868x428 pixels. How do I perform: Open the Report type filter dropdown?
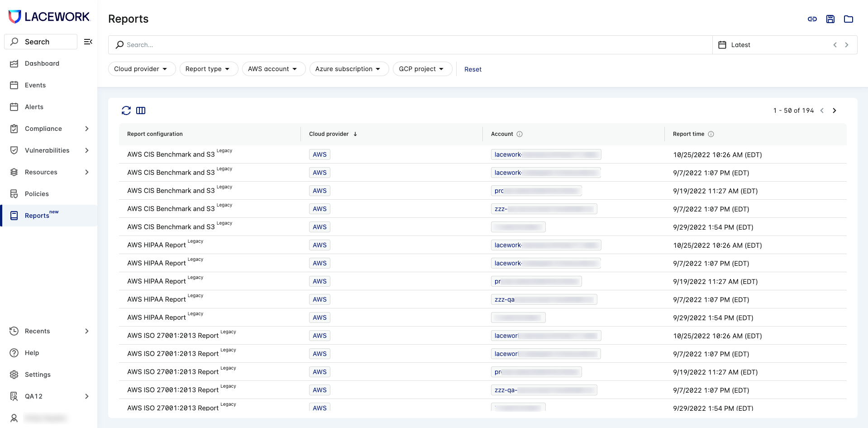[x=208, y=69]
